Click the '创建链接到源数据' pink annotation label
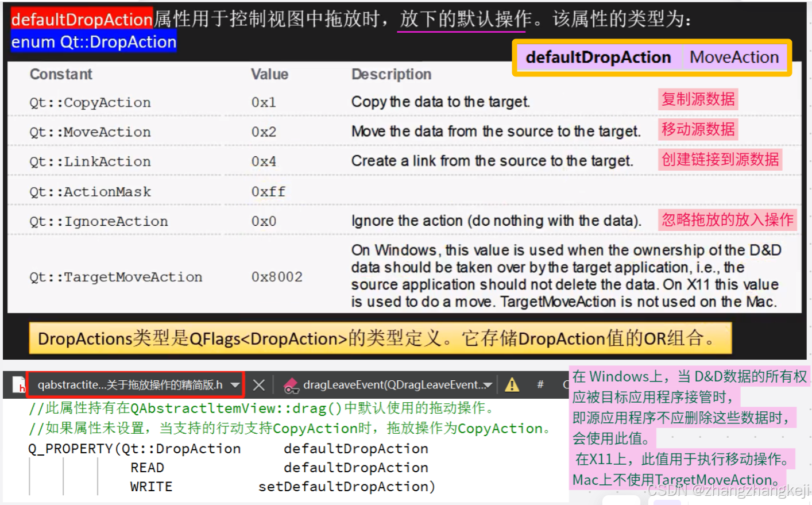 [720, 159]
